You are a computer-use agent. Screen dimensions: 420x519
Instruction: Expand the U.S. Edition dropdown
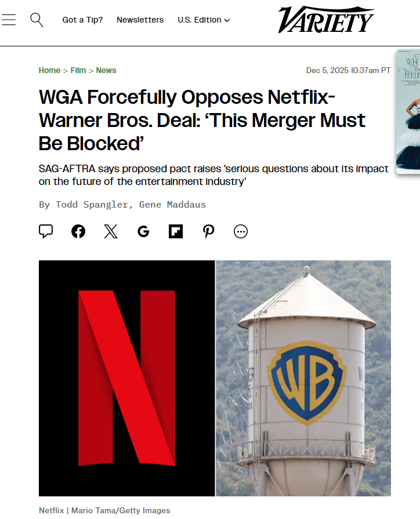coord(204,20)
